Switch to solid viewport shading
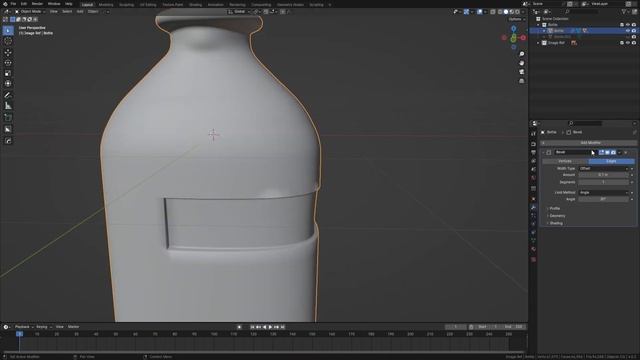 tap(506, 12)
